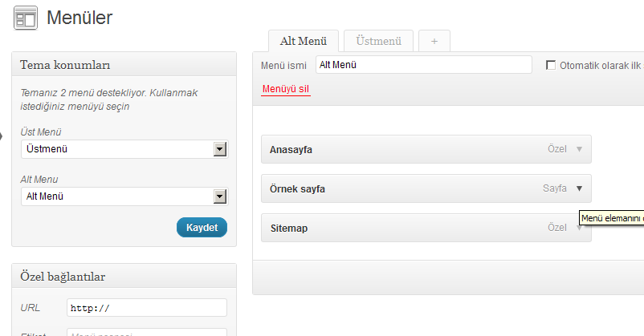Click the URL input field
Image resolution: width=644 pixels, height=336 pixels.
147,308
